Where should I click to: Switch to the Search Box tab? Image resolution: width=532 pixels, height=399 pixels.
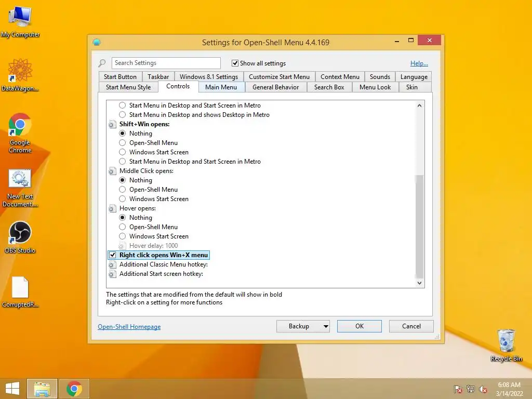click(329, 87)
